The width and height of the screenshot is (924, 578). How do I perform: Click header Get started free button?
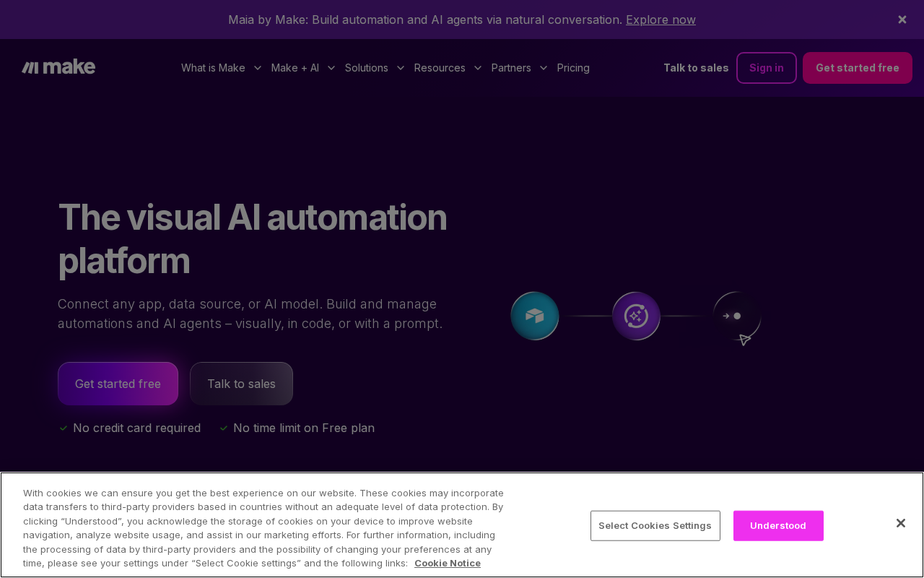(858, 68)
